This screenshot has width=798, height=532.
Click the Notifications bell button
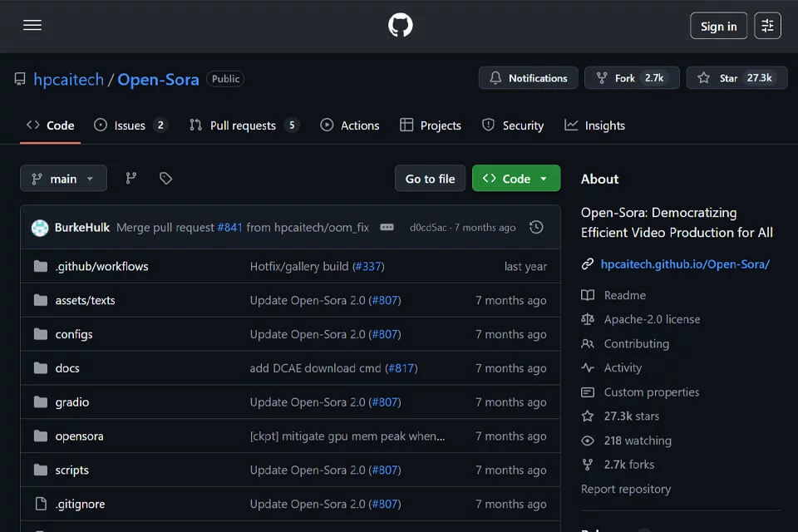528,78
